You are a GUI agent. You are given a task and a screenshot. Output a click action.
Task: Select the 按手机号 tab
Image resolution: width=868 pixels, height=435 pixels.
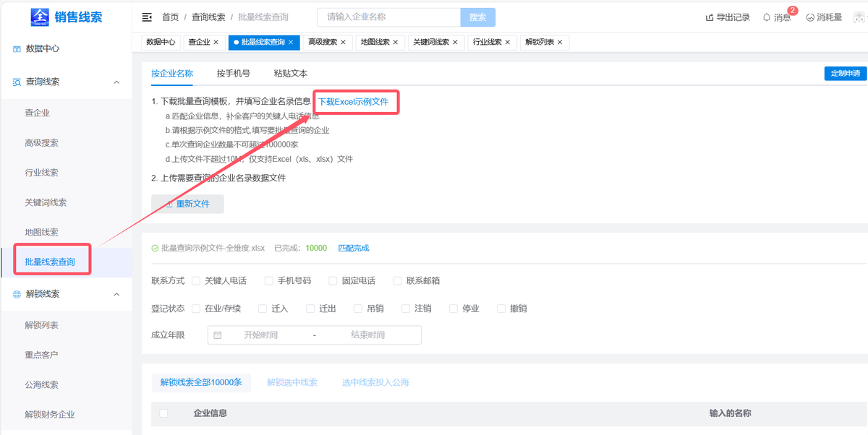tap(234, 73)
